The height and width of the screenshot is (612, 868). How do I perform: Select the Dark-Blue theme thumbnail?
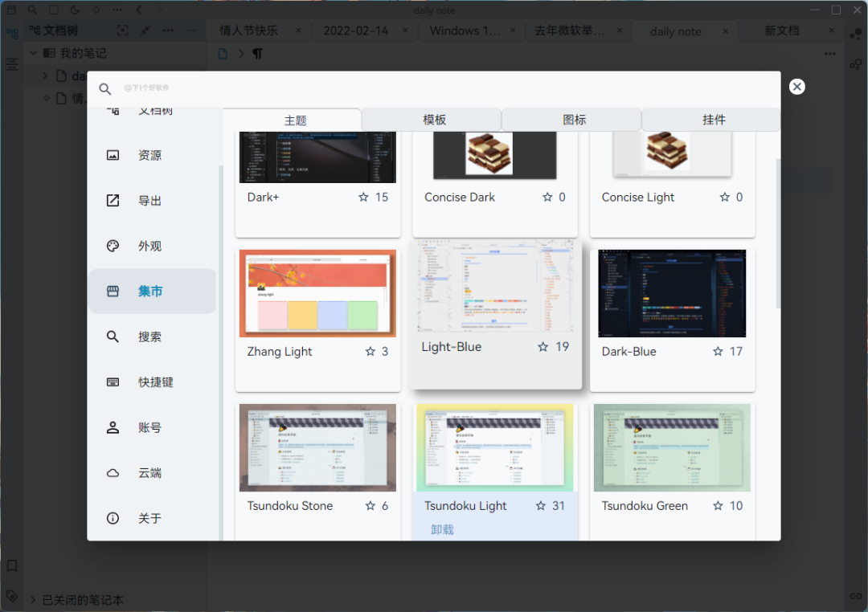(672, 293)
